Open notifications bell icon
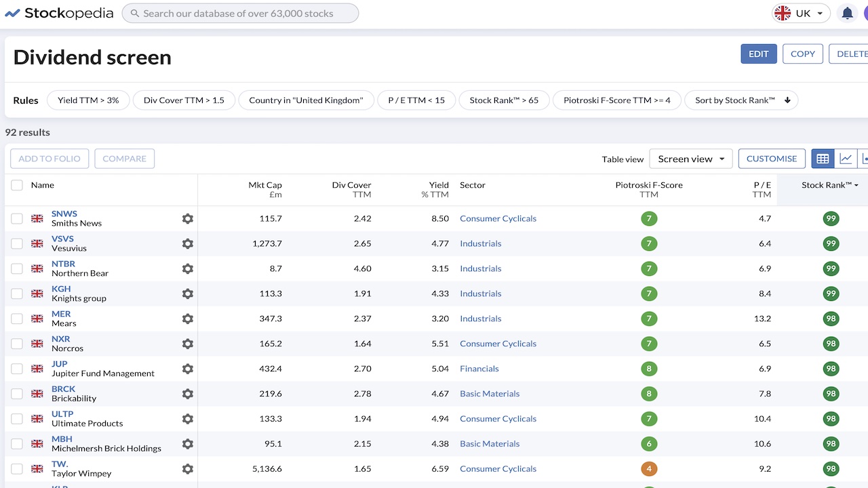868x488 pixels. coord(847,13)
